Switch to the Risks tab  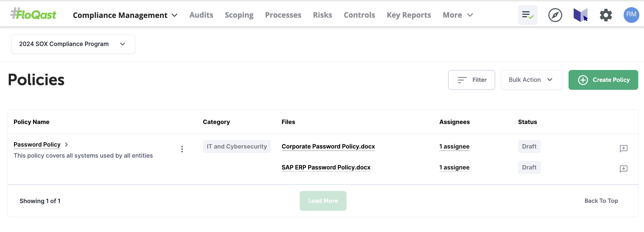322,15
